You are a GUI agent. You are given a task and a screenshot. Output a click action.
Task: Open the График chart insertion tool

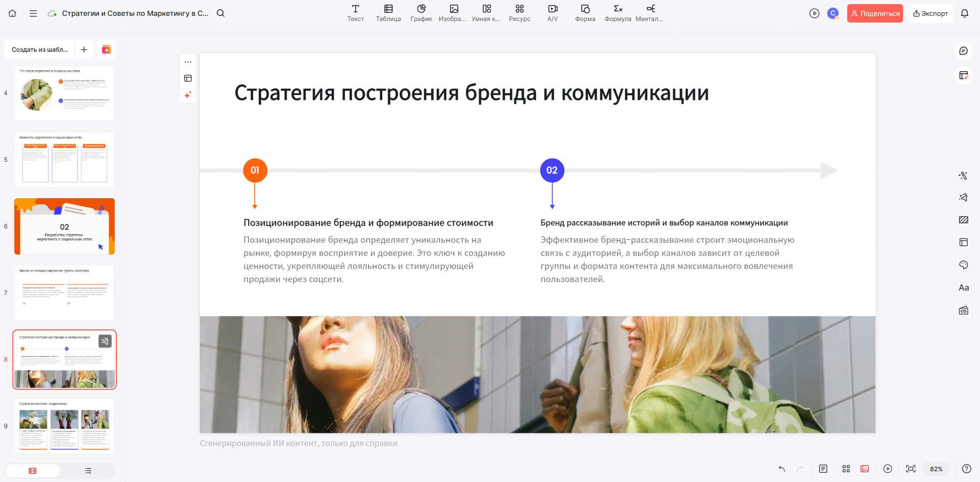tap(421, 13)
